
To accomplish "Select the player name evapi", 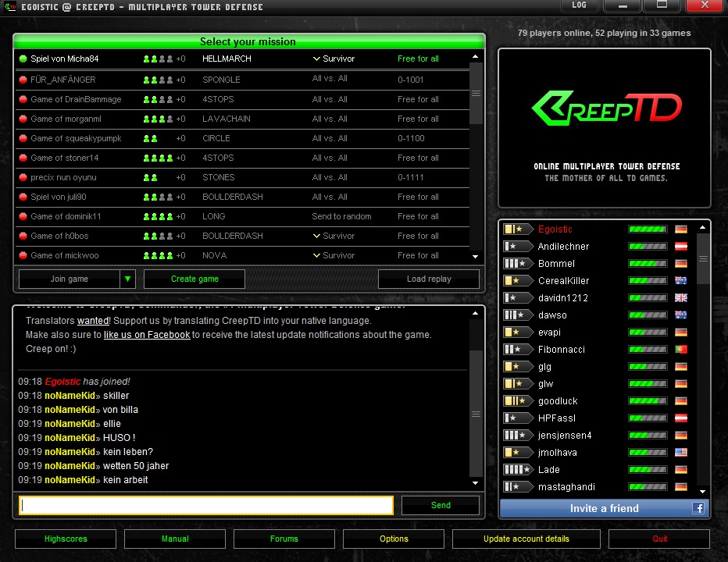I will (x=549, y=333).
